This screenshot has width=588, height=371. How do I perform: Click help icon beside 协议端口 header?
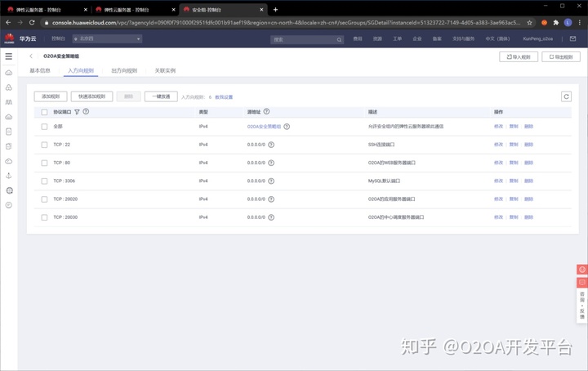(x=86, y=111)
